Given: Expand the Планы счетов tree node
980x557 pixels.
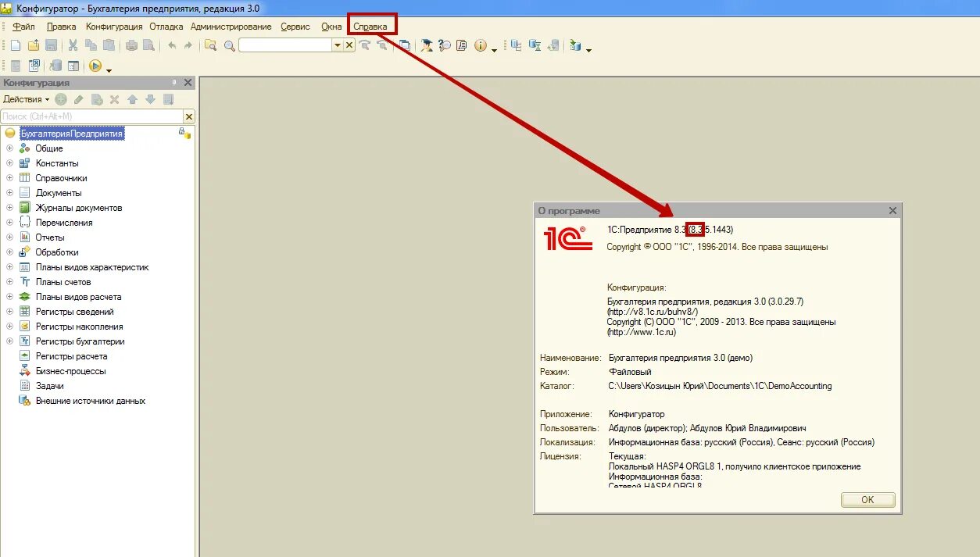Looking at the screenshot, I should click(x=9, y=282).
